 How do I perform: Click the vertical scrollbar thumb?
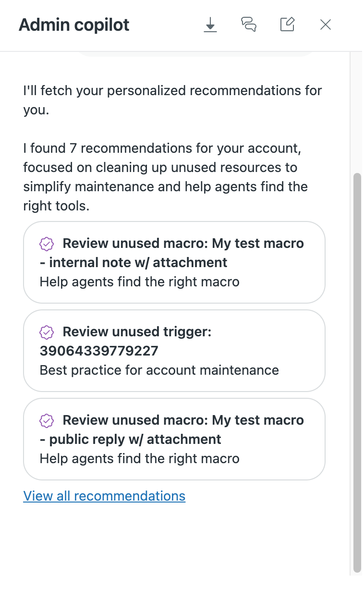pos(356,370)
